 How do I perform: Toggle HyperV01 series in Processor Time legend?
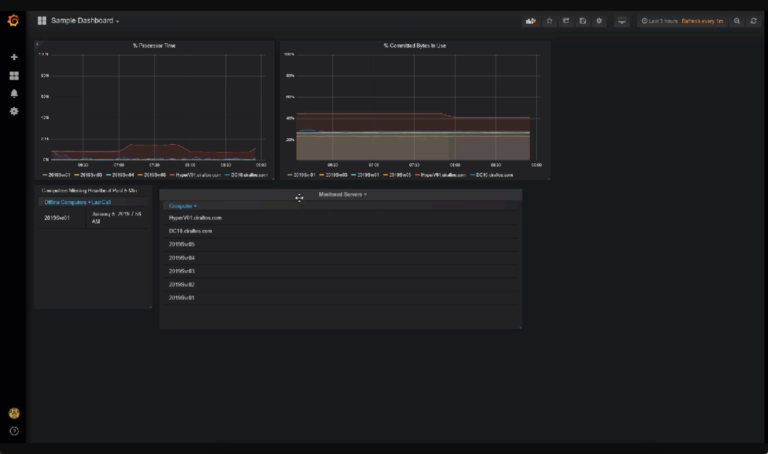click(195, 174)
